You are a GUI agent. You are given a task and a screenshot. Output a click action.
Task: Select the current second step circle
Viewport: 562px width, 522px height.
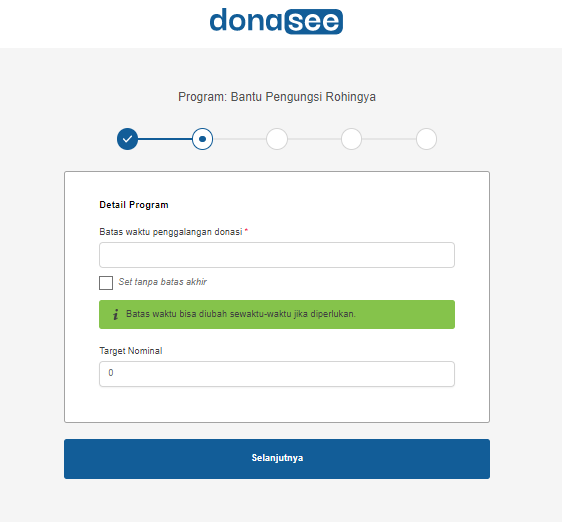[203, 139]
